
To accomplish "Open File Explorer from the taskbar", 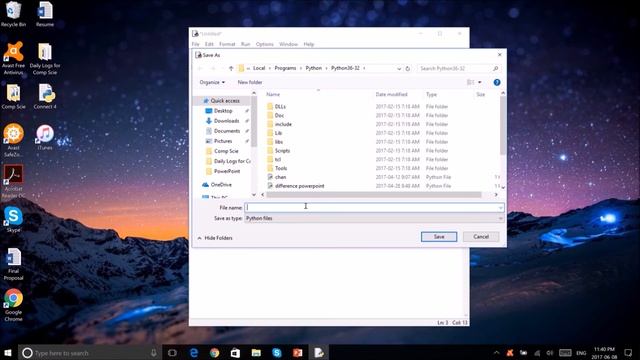I will click(256, 353).
